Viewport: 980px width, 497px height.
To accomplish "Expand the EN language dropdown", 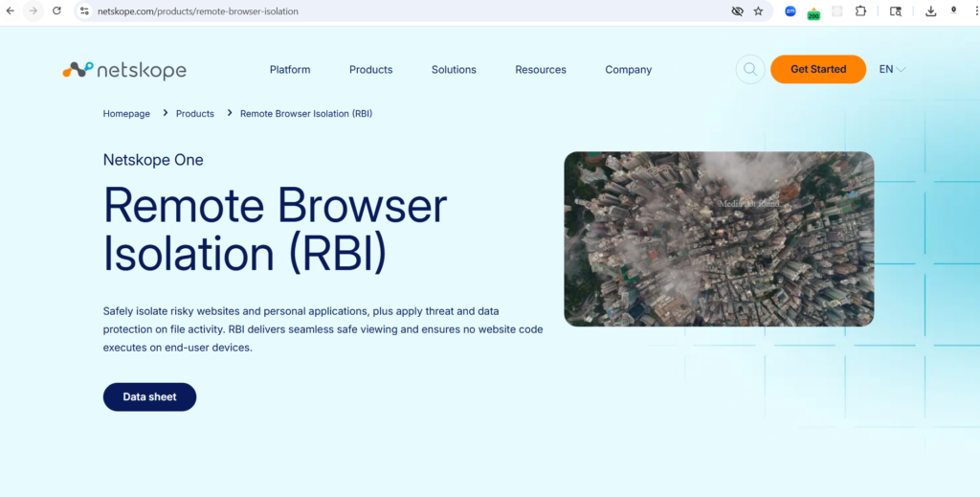I will point(892,70).
